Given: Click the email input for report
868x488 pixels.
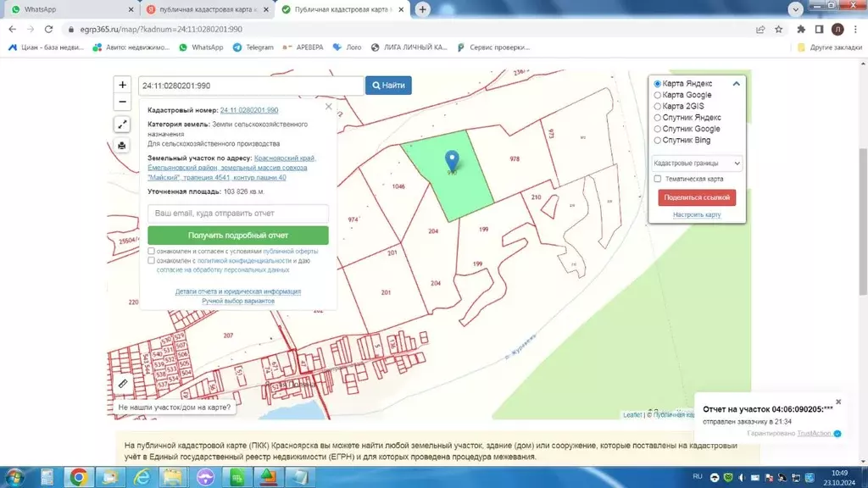Looking at the screenshot, I should pyautogui.click(x=238, y=213).
